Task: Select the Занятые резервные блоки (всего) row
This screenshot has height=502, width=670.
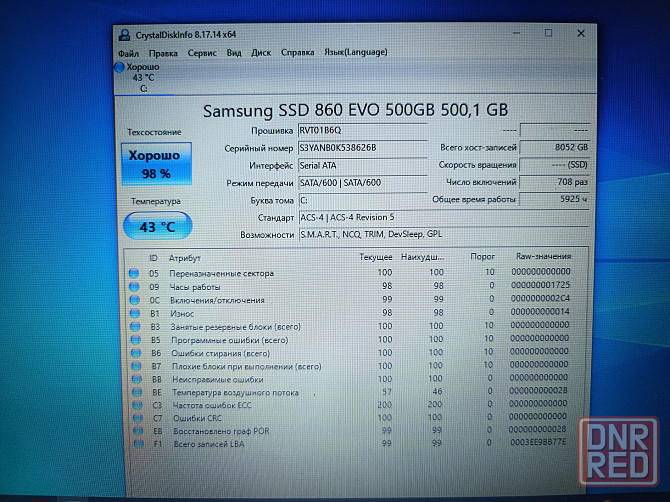Action: [350, 326]
